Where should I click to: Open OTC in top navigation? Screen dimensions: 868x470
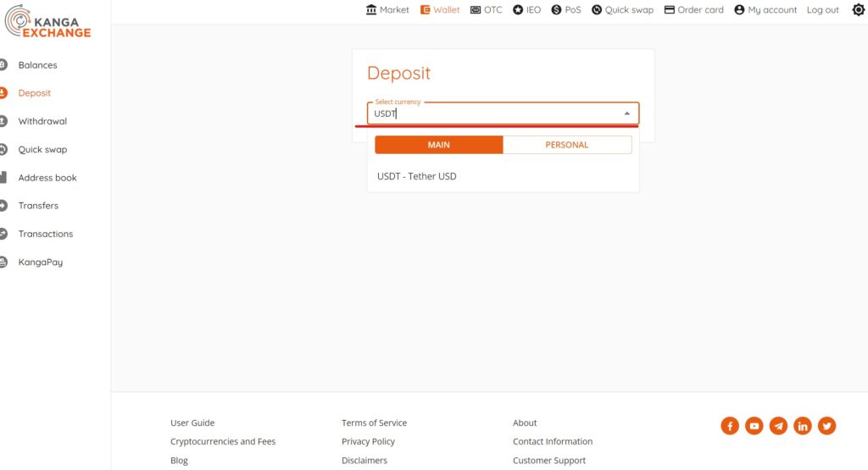[492, 10]
